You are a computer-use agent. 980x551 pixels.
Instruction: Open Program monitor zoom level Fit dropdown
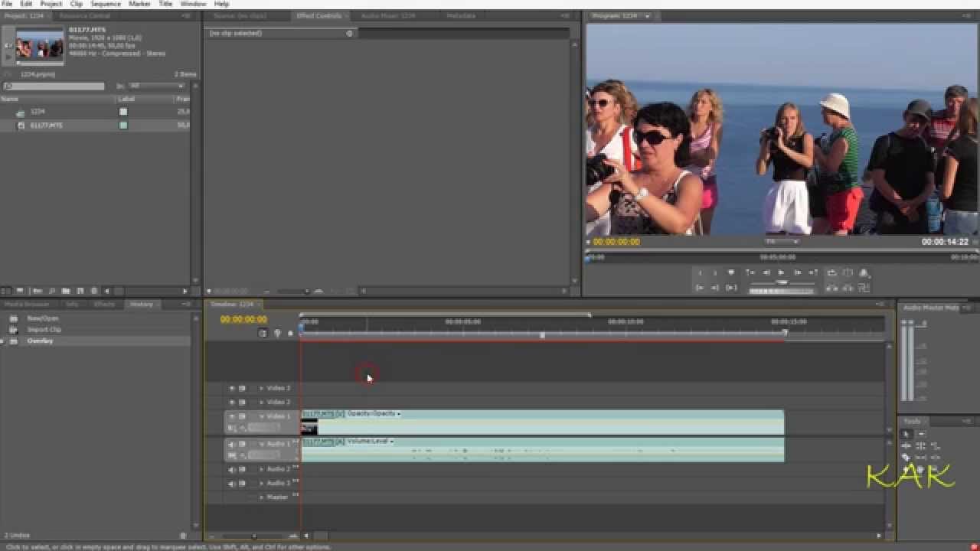pos(781,241)
